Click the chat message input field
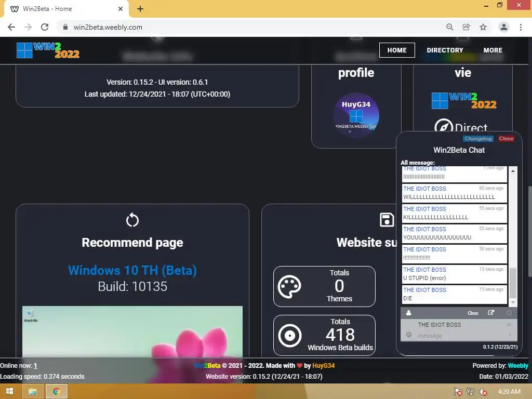532x399 pixels. coord(459,336)
